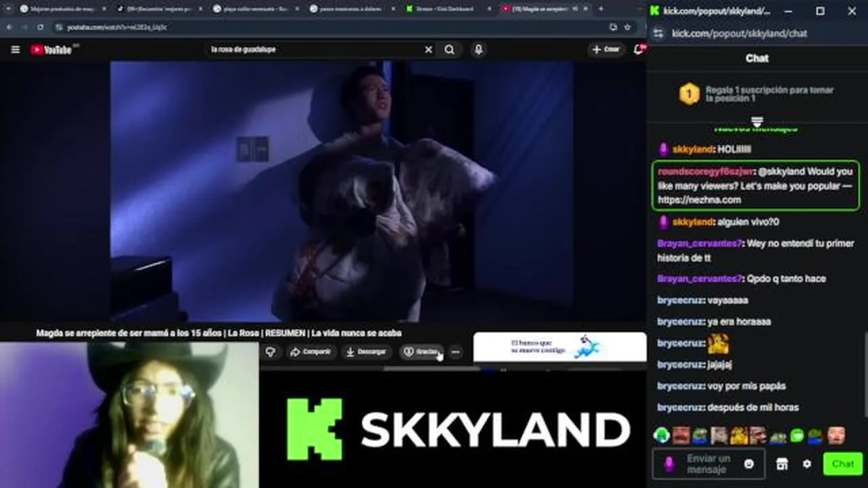Insert the green chat bubble emote

coord(797,435)
